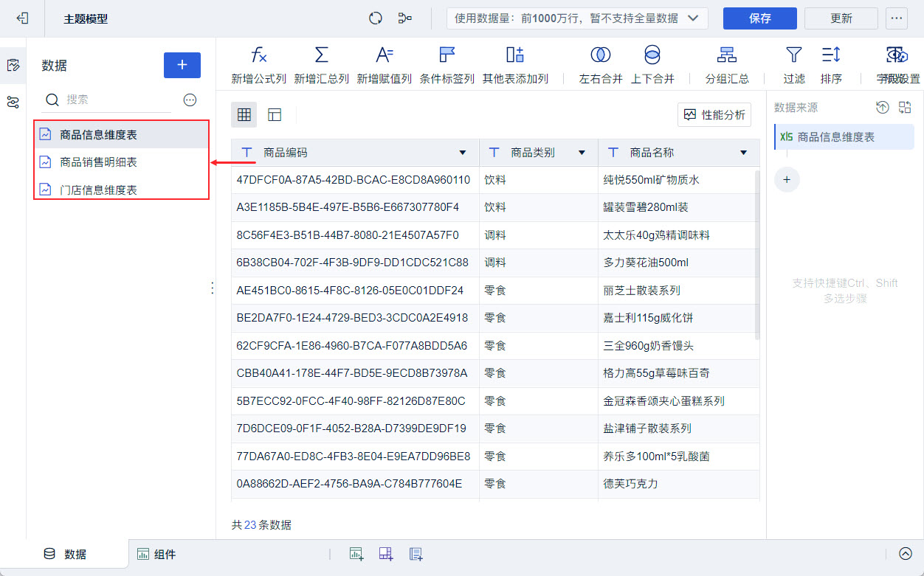Click 分组汇总 toolbar item
This screenshot has height=576, width=924.
727,66
